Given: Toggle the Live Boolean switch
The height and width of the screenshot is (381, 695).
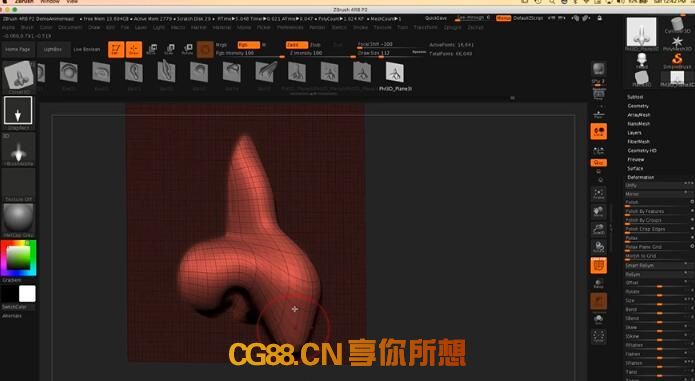Looking at the screenshot, I should click(x=86, y=49).
